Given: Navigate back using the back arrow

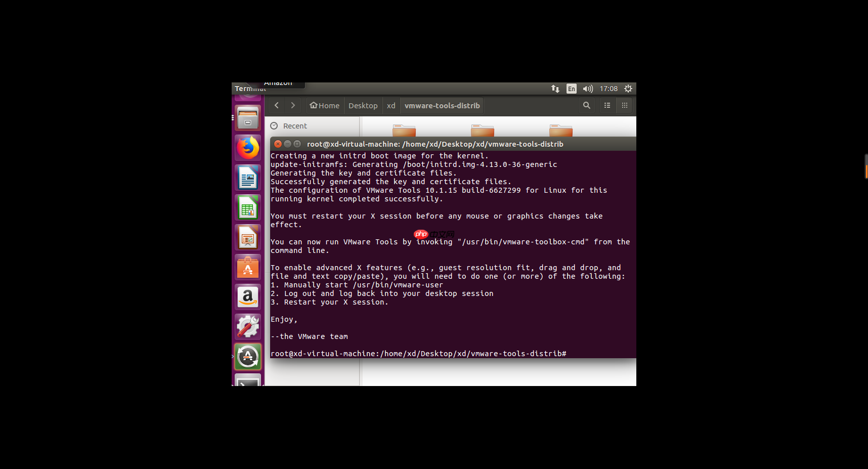Looking at the screenshot, I should pos(276,105).
